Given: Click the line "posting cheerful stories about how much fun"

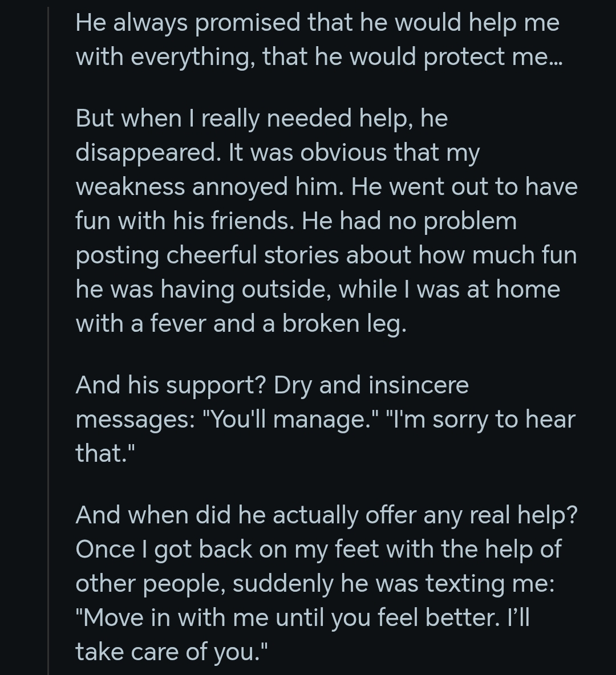Looking at the screenshot, I should (x=326, y=255).
